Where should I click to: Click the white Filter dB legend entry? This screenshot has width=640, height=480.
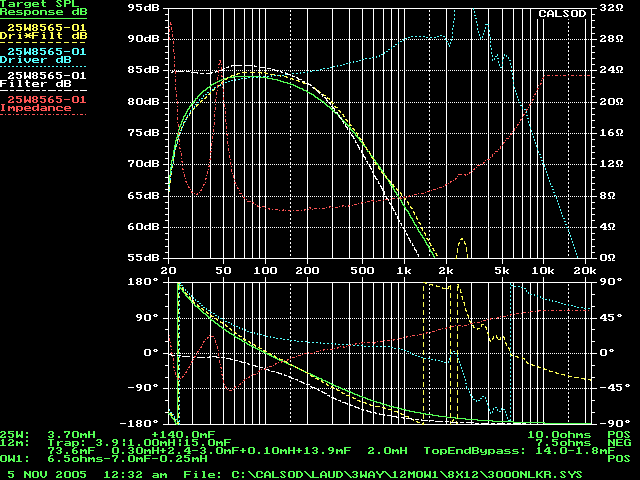click(42, 81)
